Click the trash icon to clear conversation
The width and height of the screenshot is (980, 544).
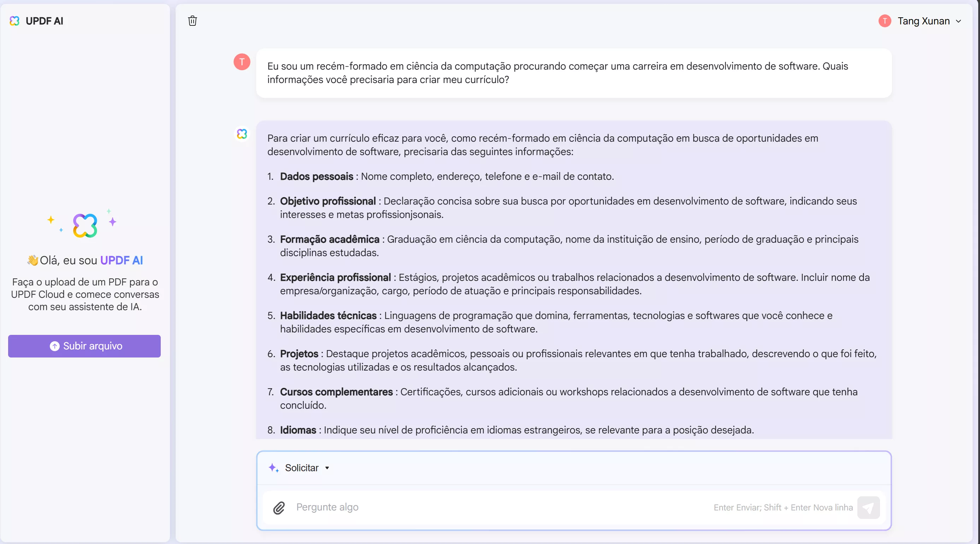[193, 21]
